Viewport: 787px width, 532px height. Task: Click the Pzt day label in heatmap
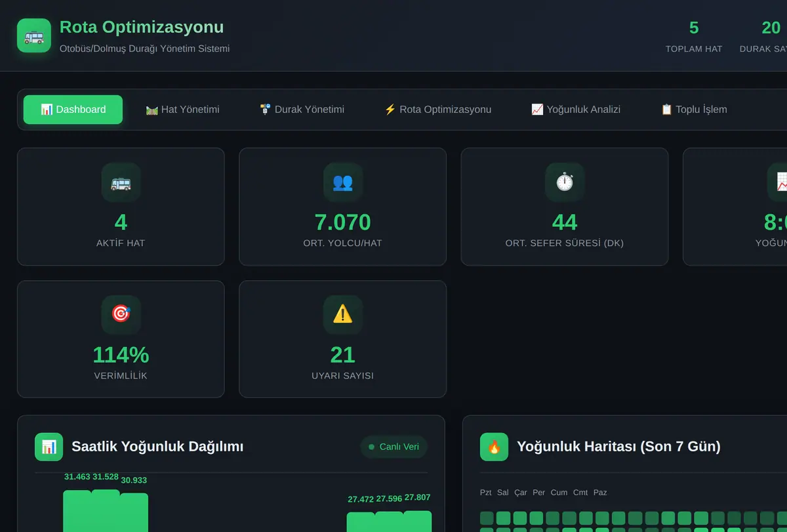pyautogui.click(x=486, y=493)
